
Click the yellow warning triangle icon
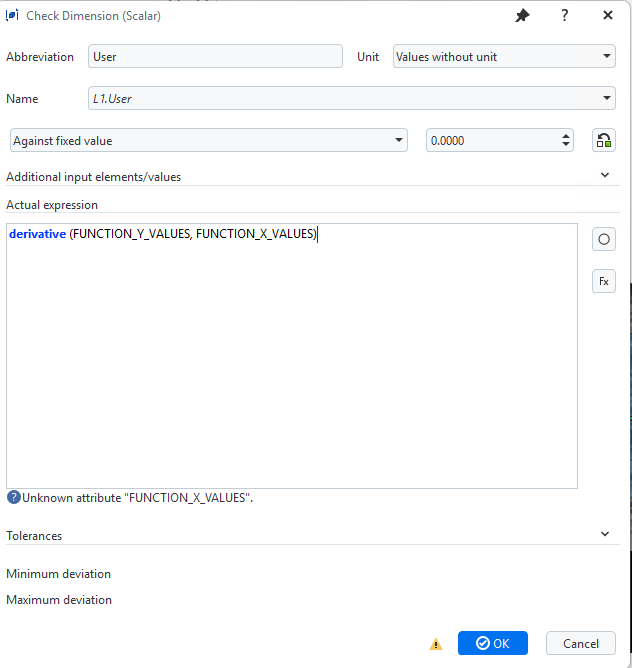tap(436, 644)
